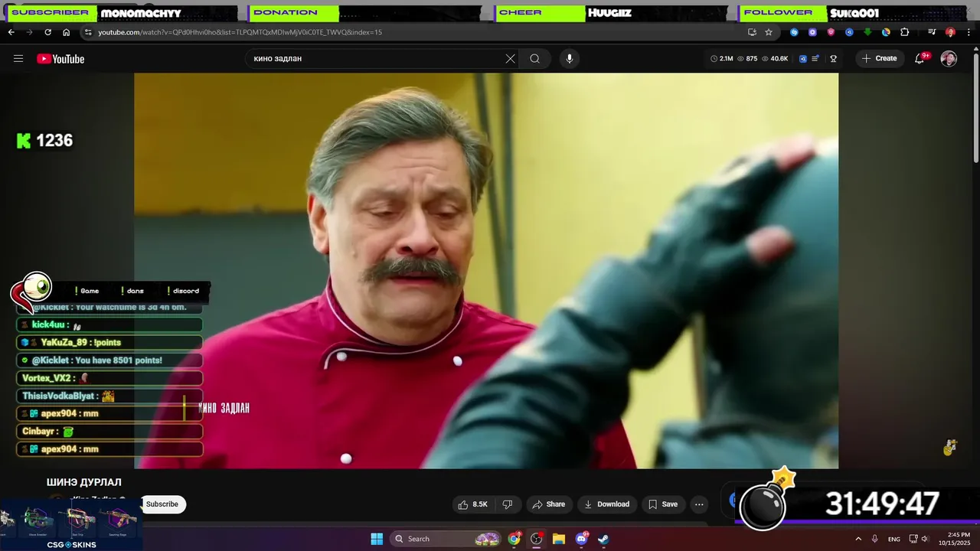980x551 pixels.
Task: Click the YaKuZa_89 chat message
Action: (x=109, y=342)
